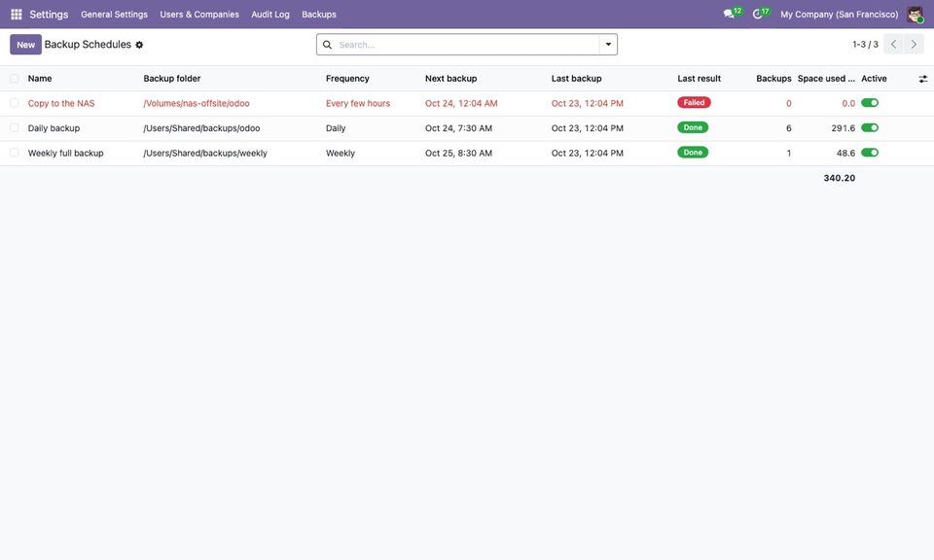The height and width of the screenshot is (560, 934).
Task: Sort by the Active column header
Action: click(874, 79)
